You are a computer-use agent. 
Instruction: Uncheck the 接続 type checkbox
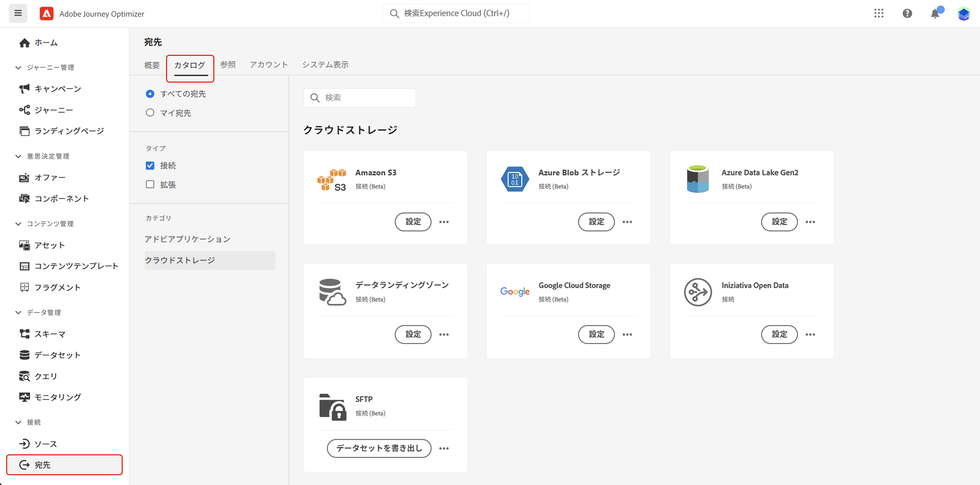150,165
